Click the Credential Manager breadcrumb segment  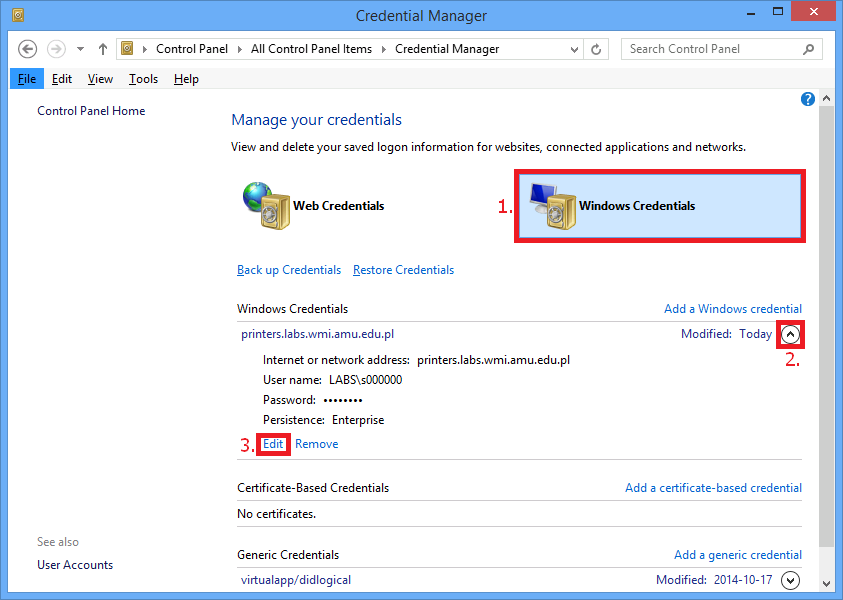click(x=447, y=49)
